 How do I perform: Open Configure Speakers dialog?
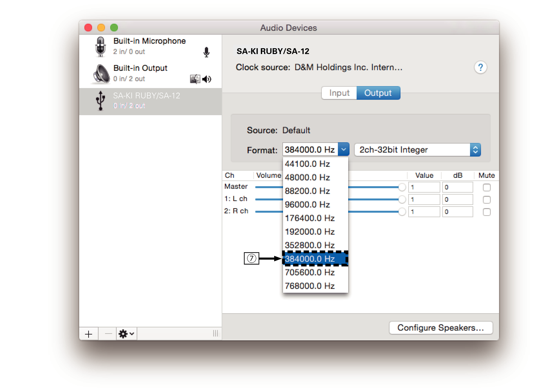(x=441, y=328)
